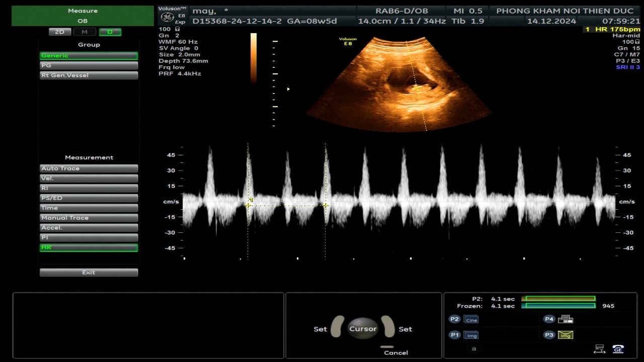Choose the Time measurement
Viewport: 644px width, 362px height.
(x=89, y=208)
